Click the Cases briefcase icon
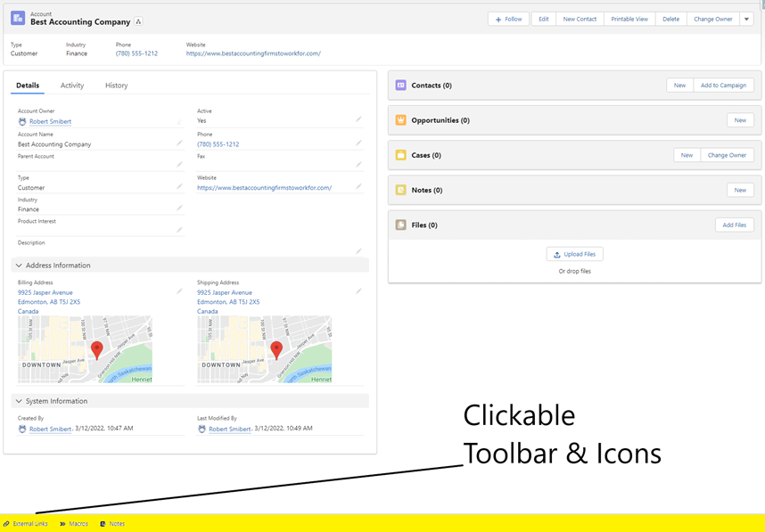The image size is (765, 532). (400, 155)
